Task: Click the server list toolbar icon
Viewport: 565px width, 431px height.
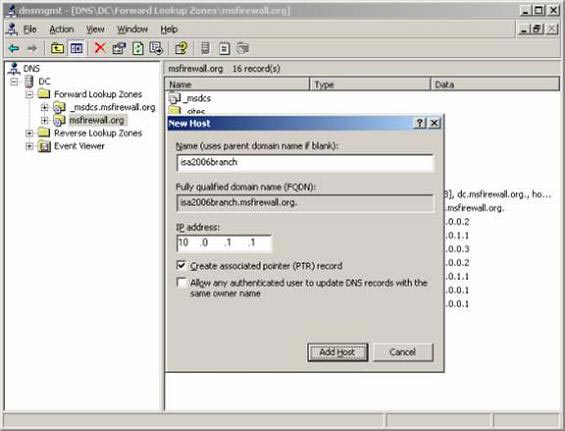Action: [205, 48]
